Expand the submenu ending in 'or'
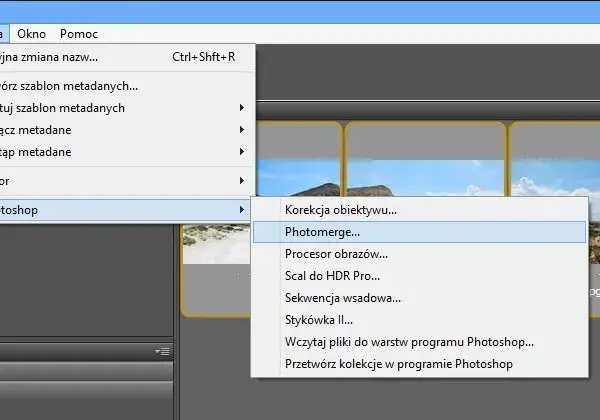The height and width of the screenshot is (420, 600). click(126, 181)
